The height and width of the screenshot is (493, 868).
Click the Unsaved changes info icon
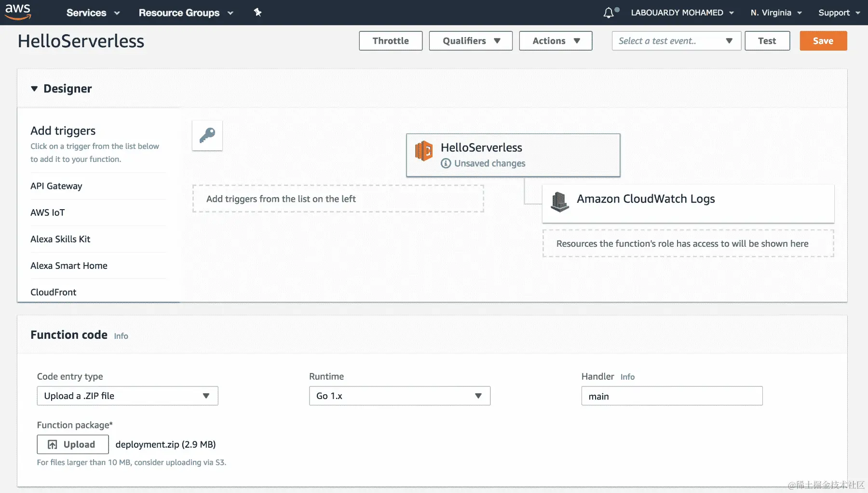pyautogui.click(x=446, y=163)
